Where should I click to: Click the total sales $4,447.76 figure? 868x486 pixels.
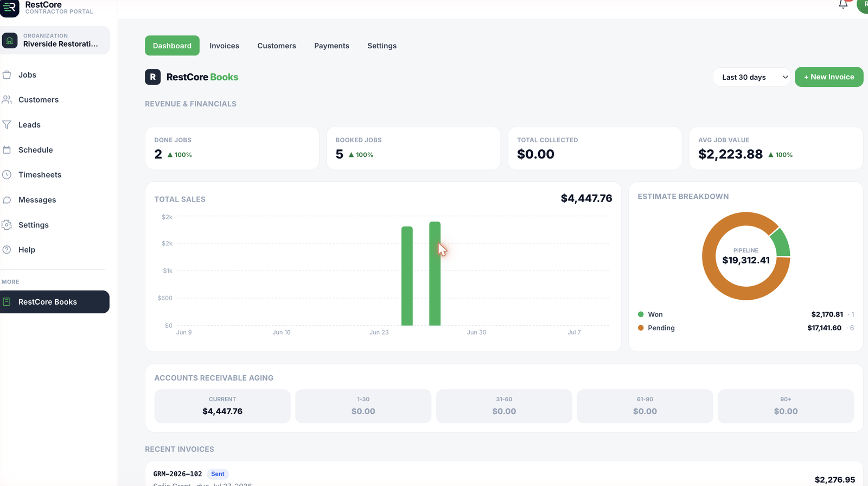click(x=586, y=198)
